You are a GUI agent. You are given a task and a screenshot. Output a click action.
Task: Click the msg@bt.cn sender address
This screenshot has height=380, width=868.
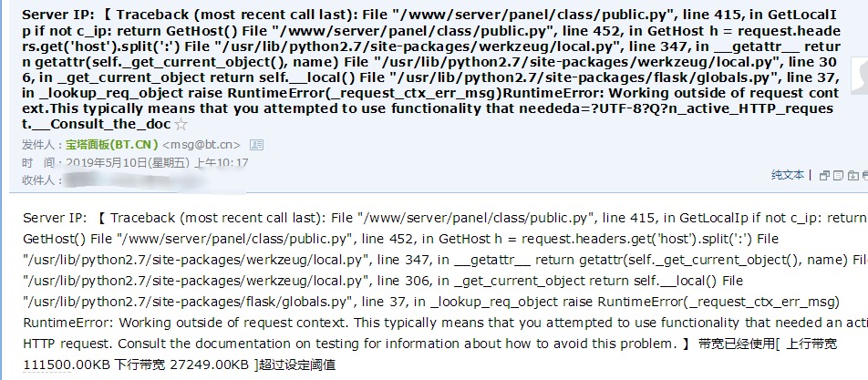coord(201,145)
